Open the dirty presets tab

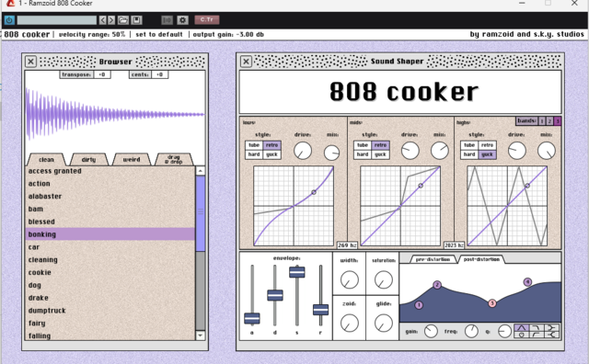point(88,160)
